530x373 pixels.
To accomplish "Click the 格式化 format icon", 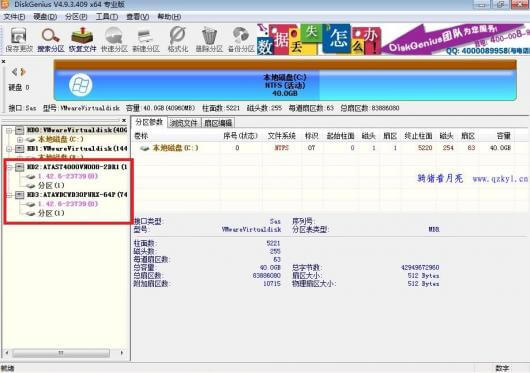I will 178,40.
